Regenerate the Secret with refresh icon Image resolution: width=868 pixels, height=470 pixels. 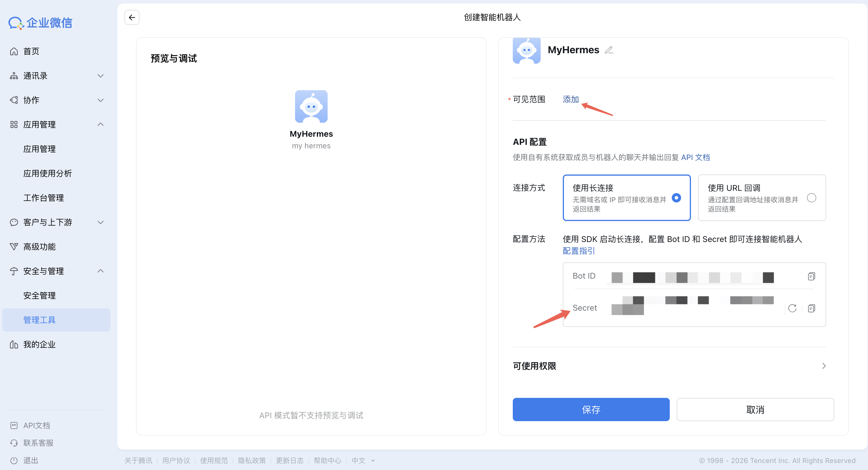pyautogui.click(x=792, y=308)
